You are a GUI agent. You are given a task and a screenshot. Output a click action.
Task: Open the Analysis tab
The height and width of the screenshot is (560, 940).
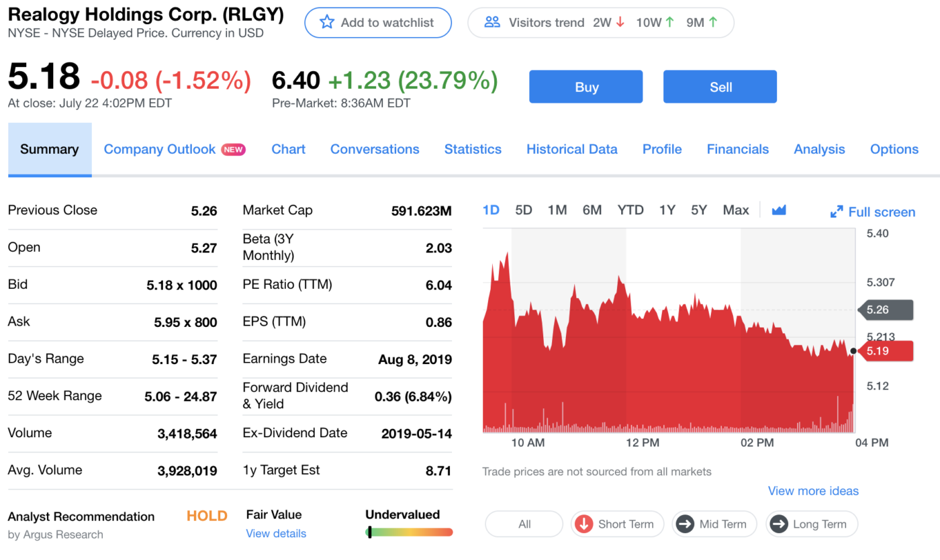[x=819, y=149]
